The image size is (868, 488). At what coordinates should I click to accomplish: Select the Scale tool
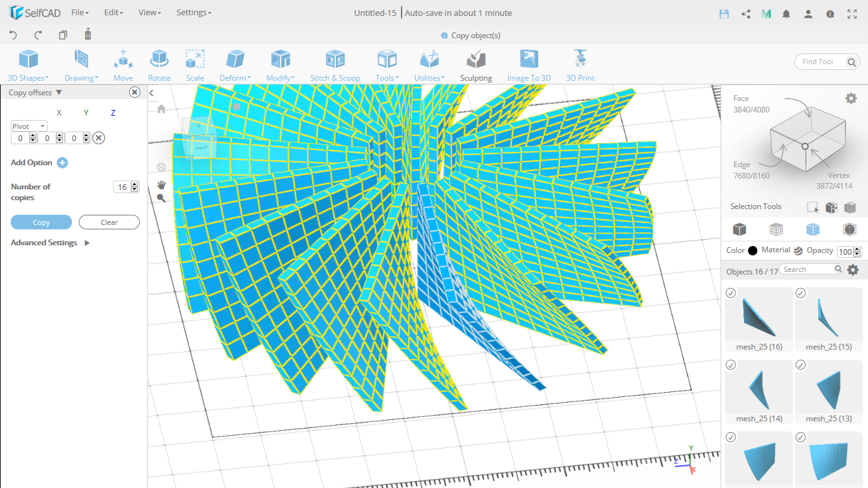(x=195, y=65)
